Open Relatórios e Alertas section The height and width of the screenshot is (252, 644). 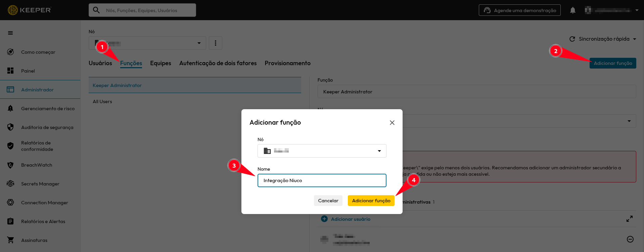[40, 221]
